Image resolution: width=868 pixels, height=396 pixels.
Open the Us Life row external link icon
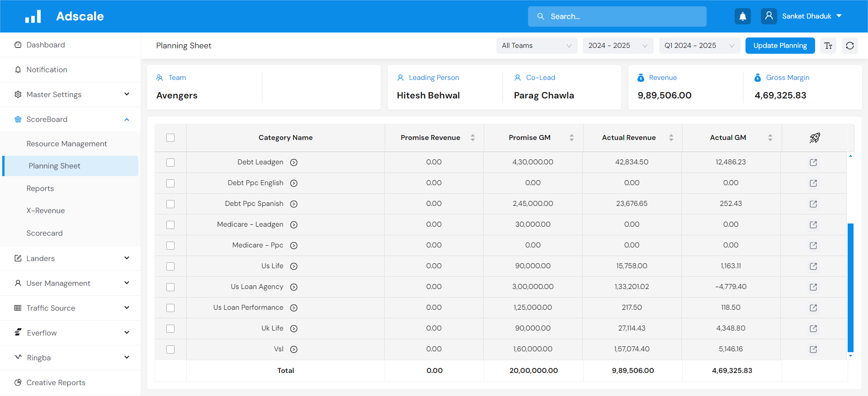click(813, 266)
